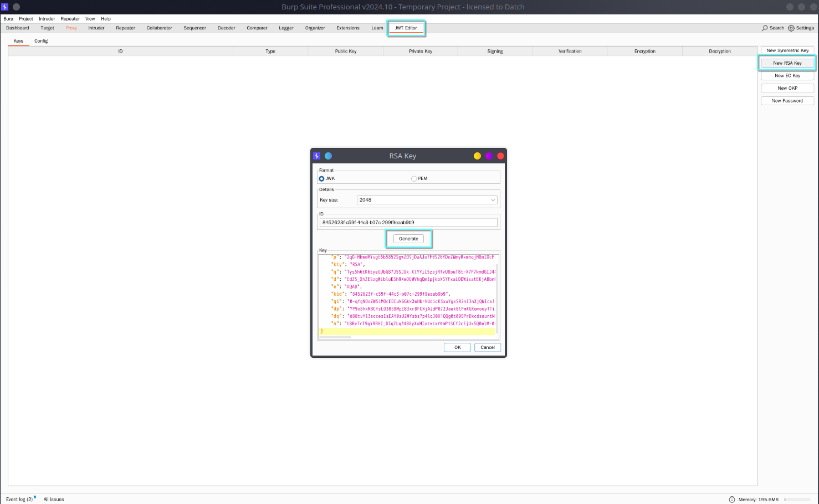Click the Burp icon in the RSA Key dialog title
Screen dimensions: 819x504
click(x=317, y=156)
